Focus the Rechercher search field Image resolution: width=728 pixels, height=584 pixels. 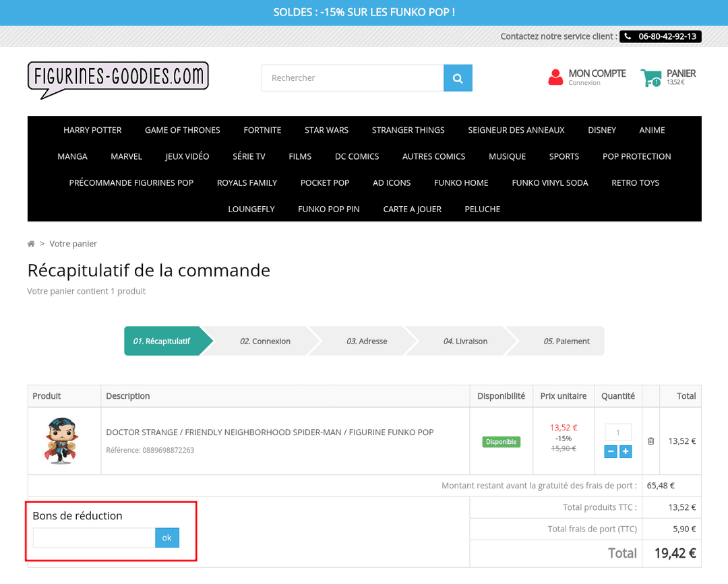(353, 78)
